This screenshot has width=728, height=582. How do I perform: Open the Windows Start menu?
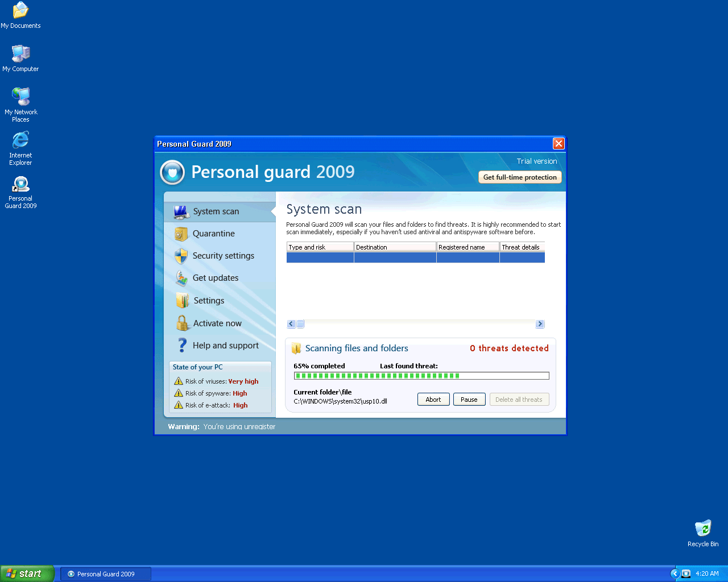[x=27, y=573]
